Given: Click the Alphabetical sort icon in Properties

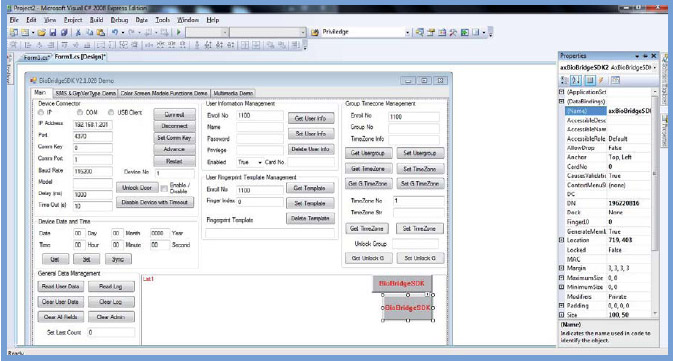Looking at the screenshot, I should pos(577,80).
